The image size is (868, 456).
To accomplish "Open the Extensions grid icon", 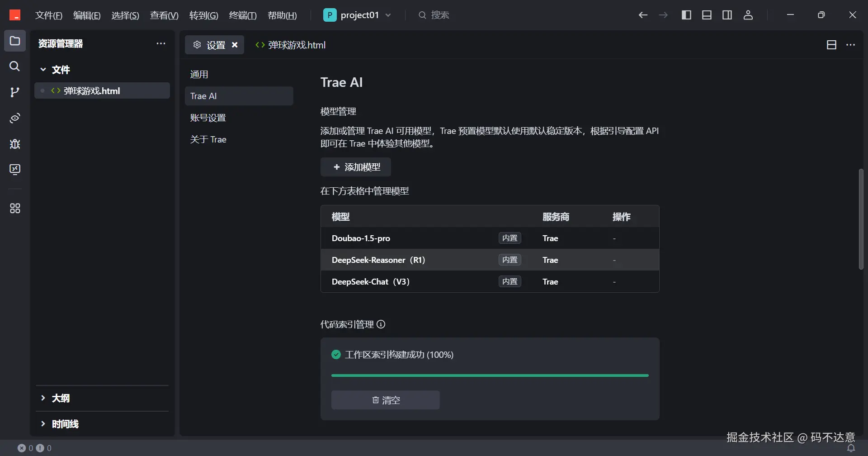I will [x=15, y=209].
